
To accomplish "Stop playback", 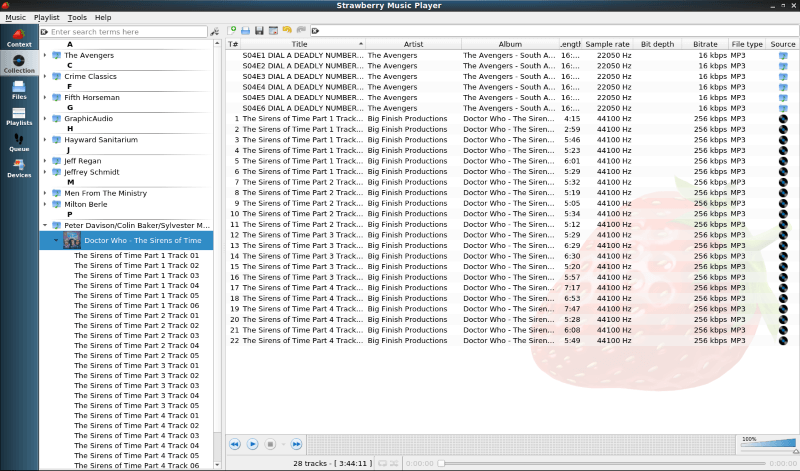I will point(270,444).
